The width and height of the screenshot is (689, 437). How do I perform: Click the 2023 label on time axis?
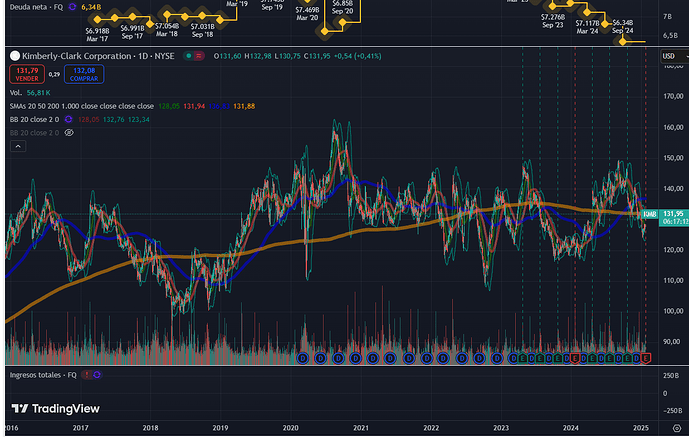pyautogui.click(x=501, y=428)
